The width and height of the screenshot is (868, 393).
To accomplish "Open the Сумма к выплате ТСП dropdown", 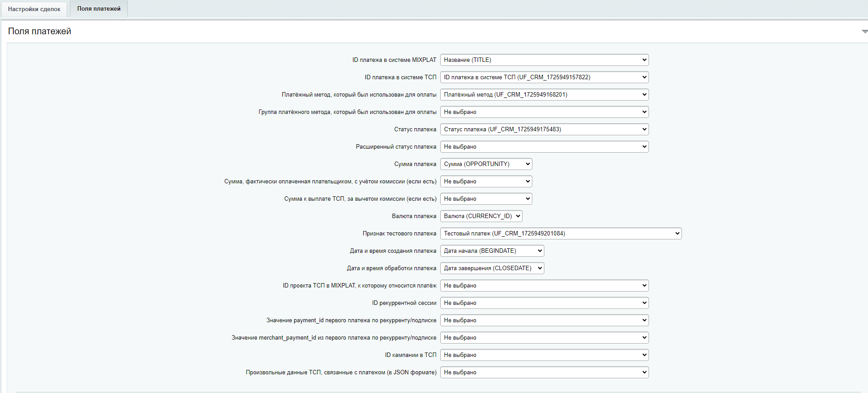I will pos(486,199).
